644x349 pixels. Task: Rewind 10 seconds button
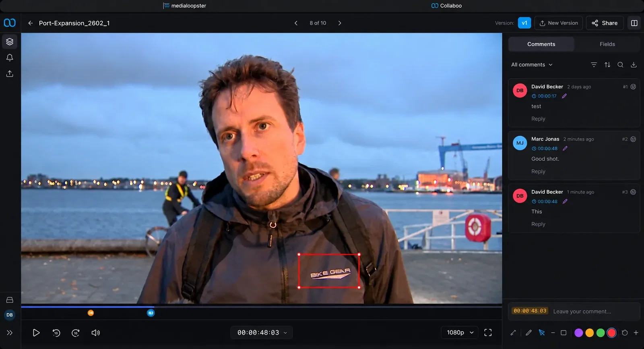tap(56, 332)
